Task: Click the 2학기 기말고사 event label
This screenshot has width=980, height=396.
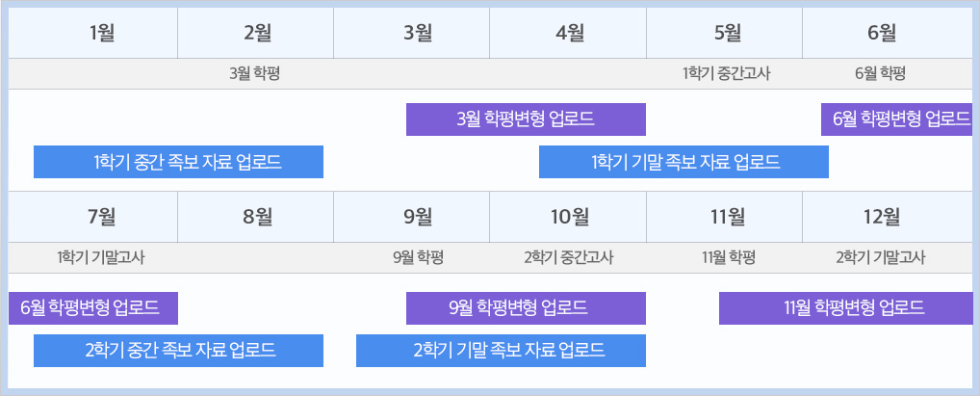Action: click(881, 257)
